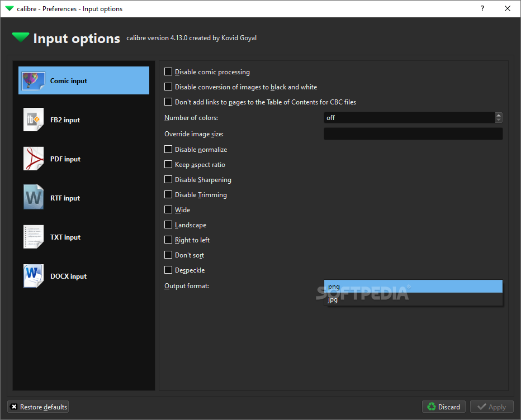Open the DOCX input Word icon

(x=33, y=276)
